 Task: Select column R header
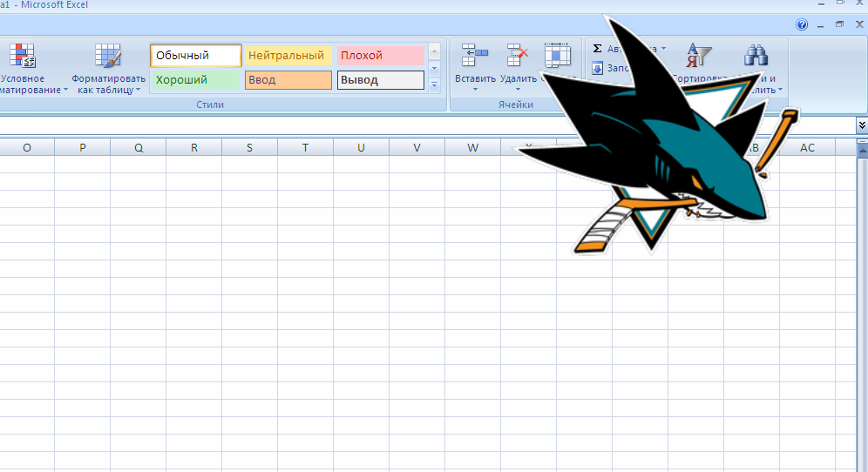point(194,148)
